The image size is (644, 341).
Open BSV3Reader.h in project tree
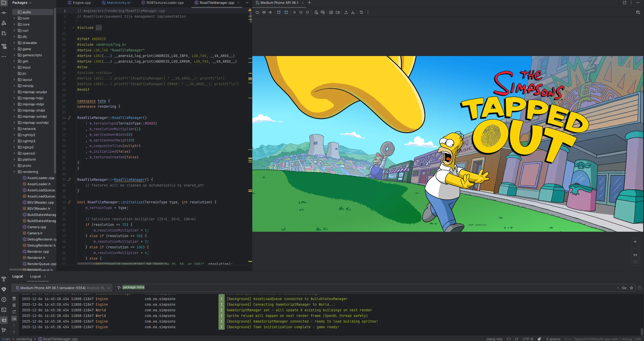39,208
